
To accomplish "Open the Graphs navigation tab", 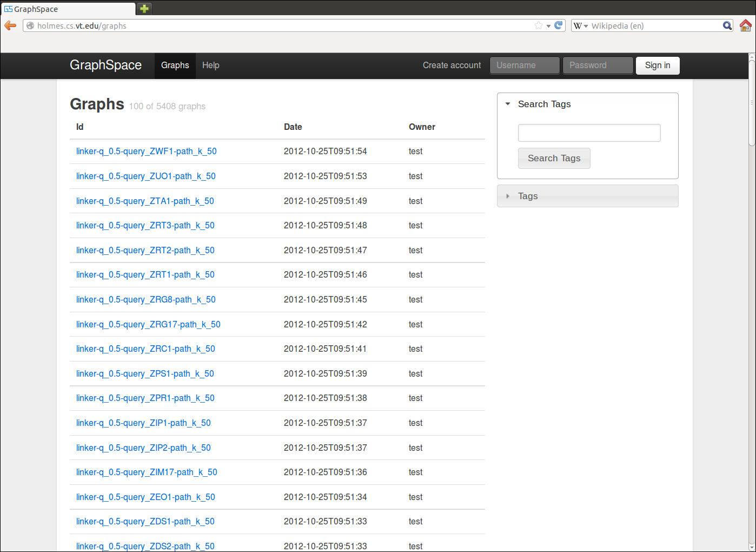I will point(175,65).
